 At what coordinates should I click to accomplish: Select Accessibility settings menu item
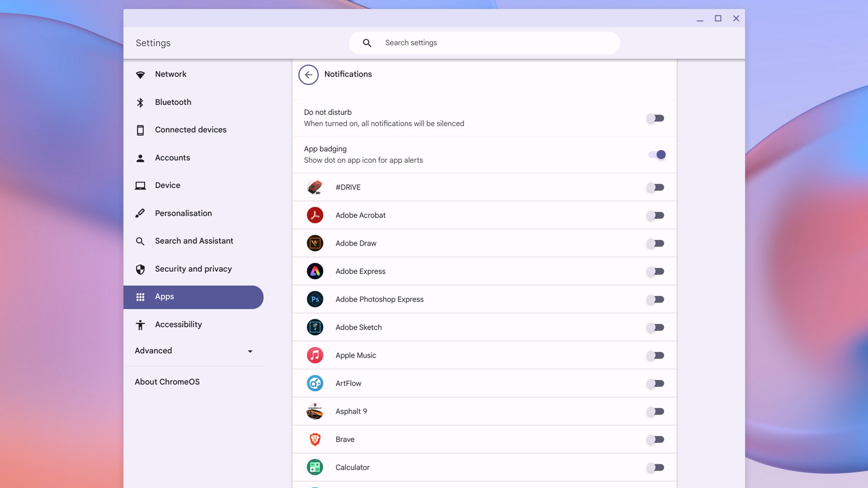tap(178, 325)
